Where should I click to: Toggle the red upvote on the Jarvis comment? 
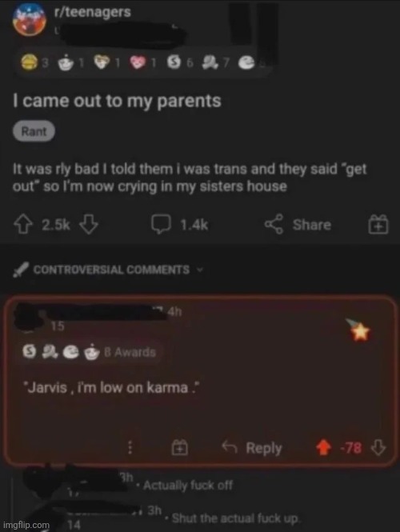coord(323,448)
